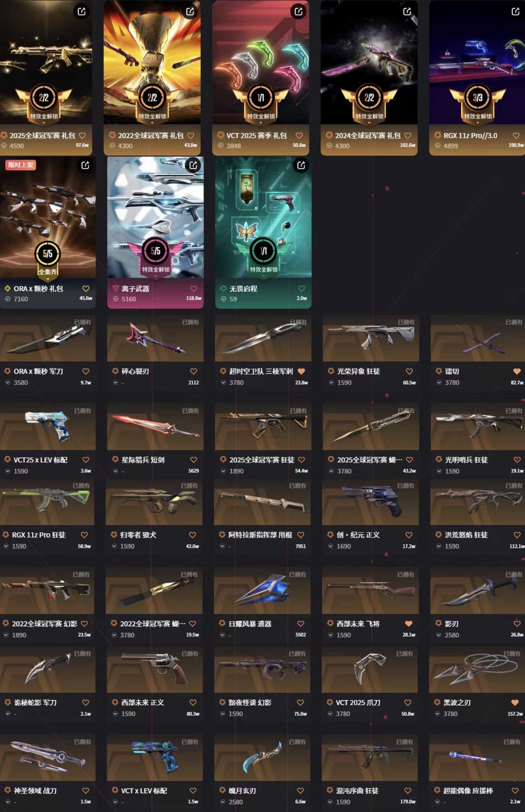Open the 魄月玄刃 item title
This screenshot has height=812, width=525.
pos(242,791)
